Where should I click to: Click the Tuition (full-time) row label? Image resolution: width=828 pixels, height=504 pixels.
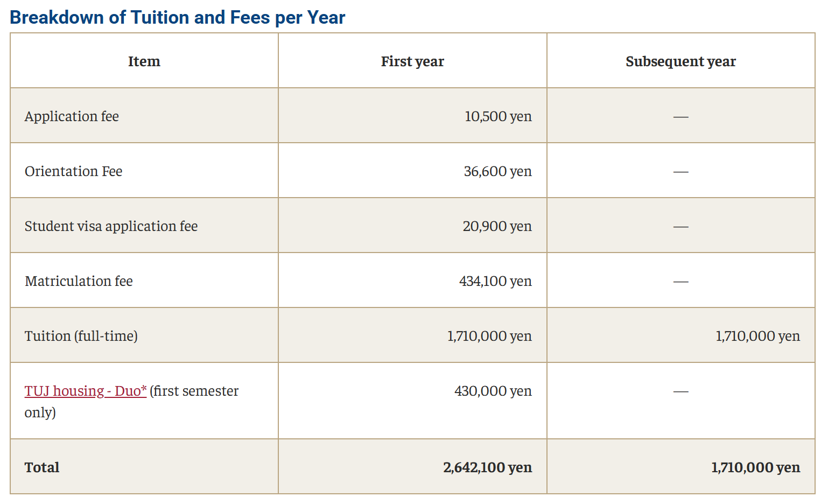tap(81, 336)
